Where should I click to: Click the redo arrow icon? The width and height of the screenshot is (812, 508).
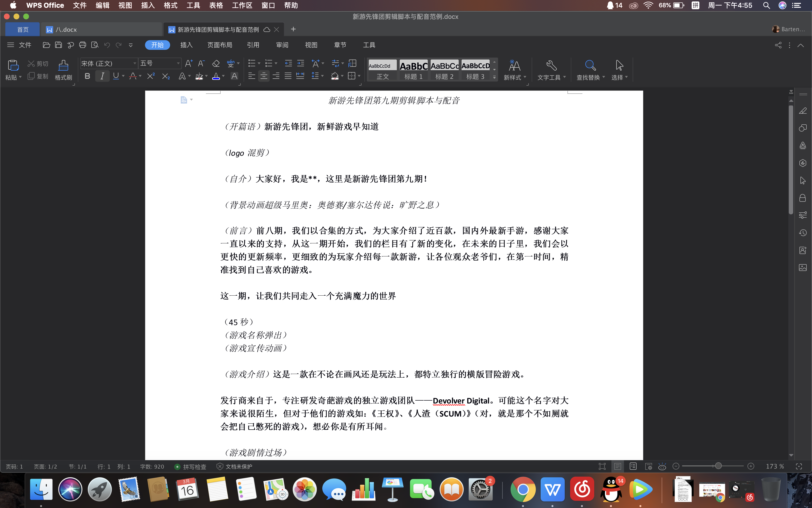pos(119,45)
